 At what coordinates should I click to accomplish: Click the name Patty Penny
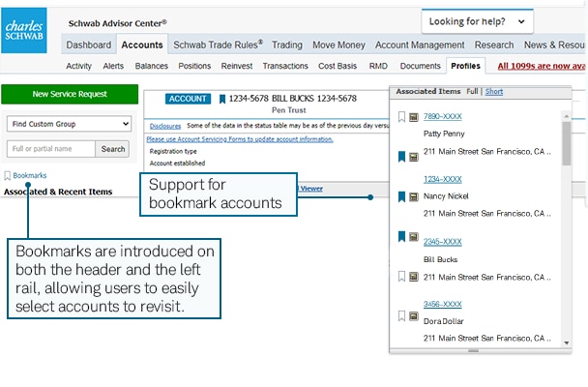(x=444, y=134)
